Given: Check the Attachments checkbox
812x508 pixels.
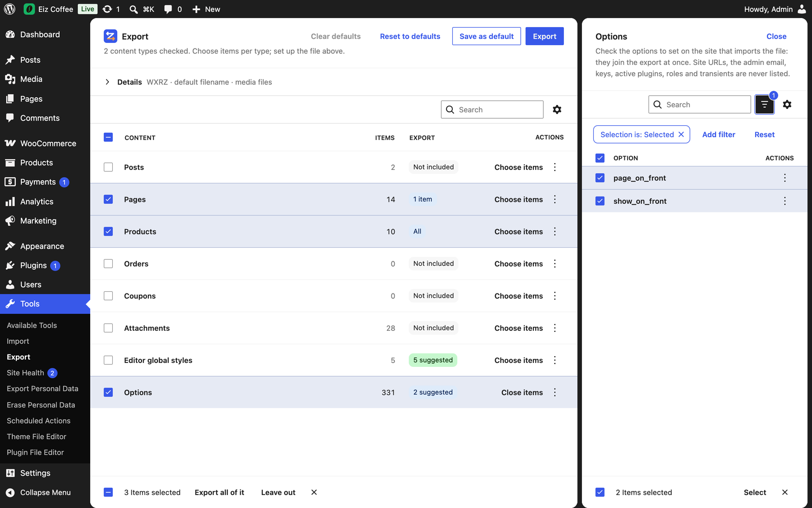Looking at the screenshot, I should coord(108,328).
